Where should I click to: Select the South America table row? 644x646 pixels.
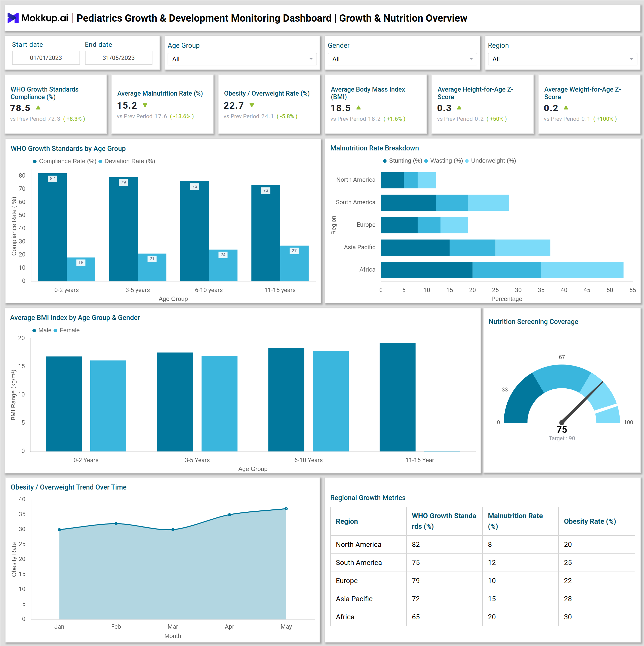coord(482,563)
